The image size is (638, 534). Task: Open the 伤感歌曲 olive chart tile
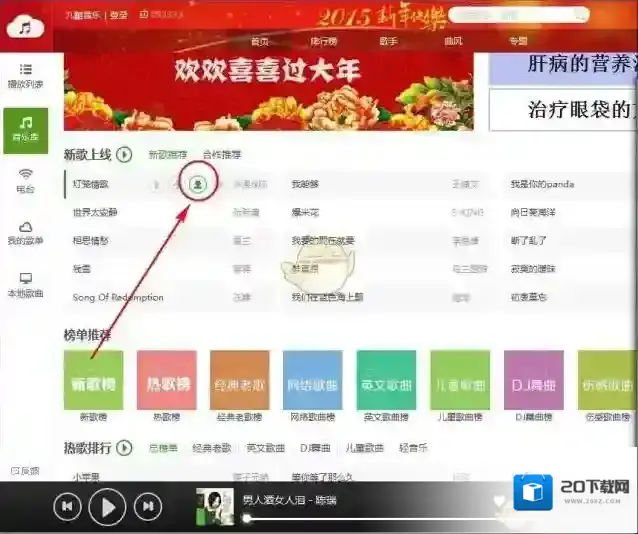[x=607, y=380]
